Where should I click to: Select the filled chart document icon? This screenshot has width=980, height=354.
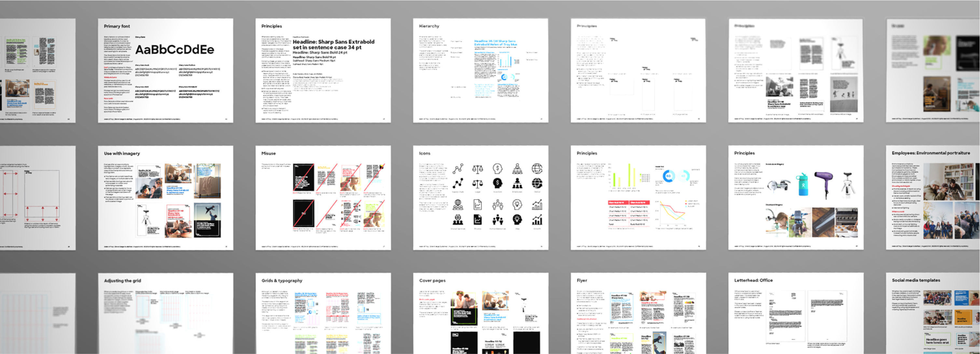[x=478, y=219]
